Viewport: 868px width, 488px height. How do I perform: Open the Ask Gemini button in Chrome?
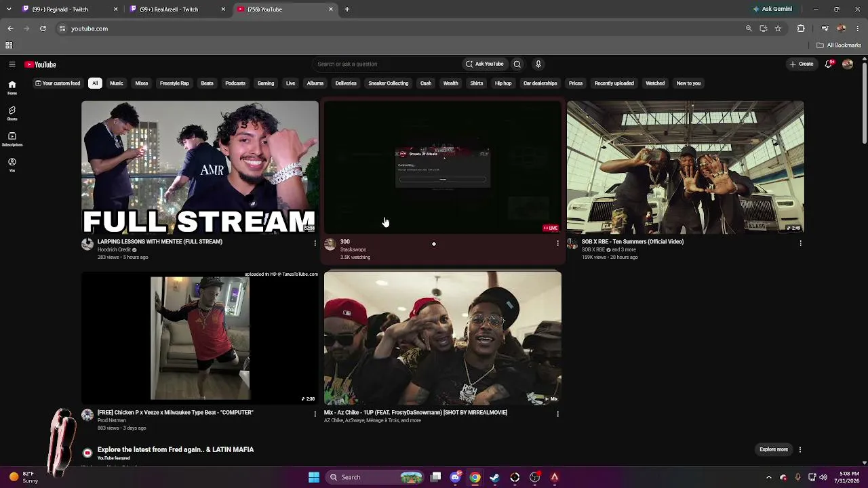pyautogui.click(x=772, y=9)
